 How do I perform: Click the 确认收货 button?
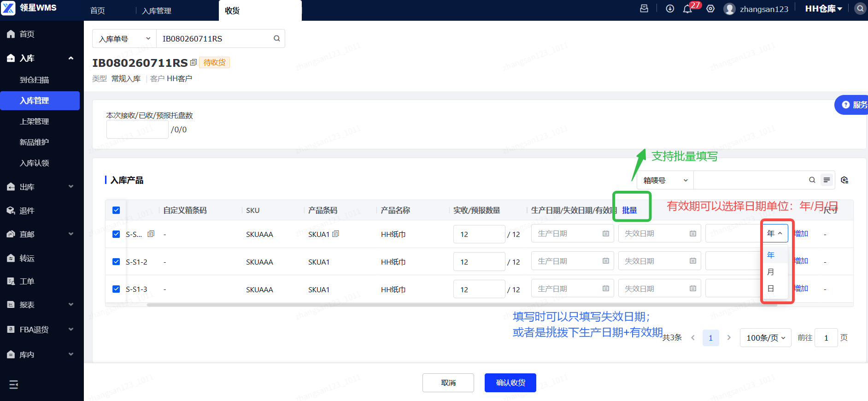coord(510,383)
